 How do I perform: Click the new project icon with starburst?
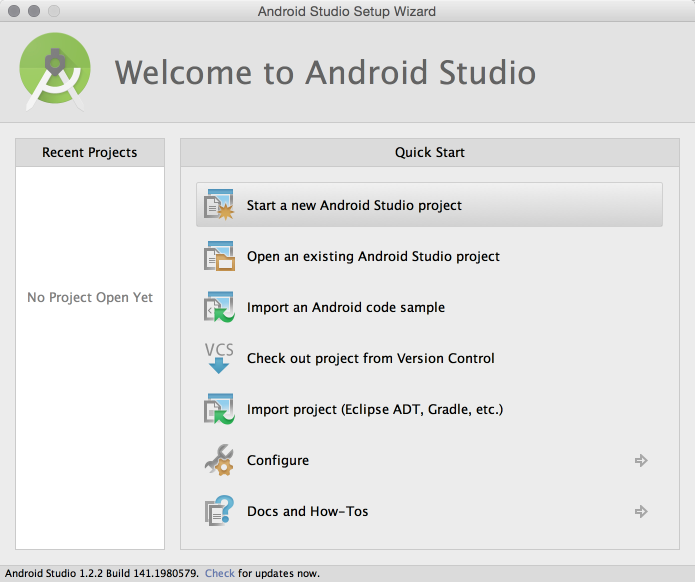pos(219,205)
